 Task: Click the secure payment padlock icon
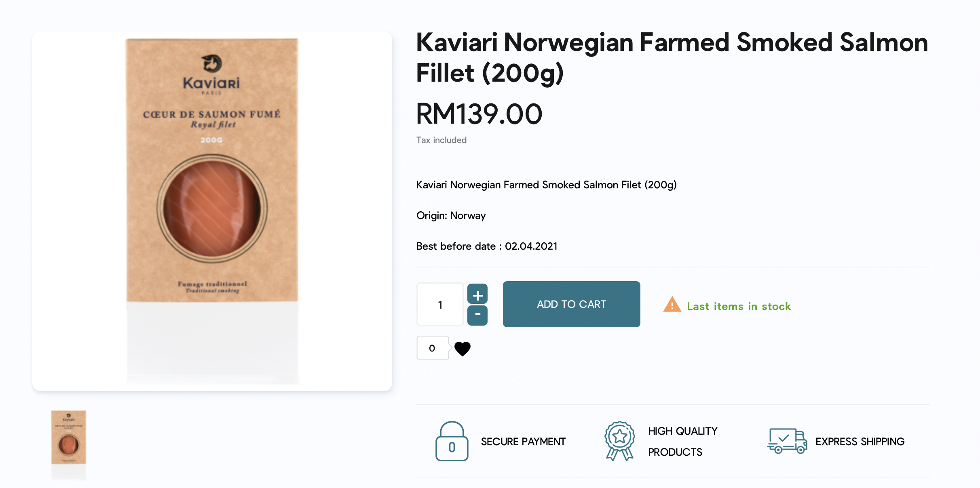click(x=452, y=441)
